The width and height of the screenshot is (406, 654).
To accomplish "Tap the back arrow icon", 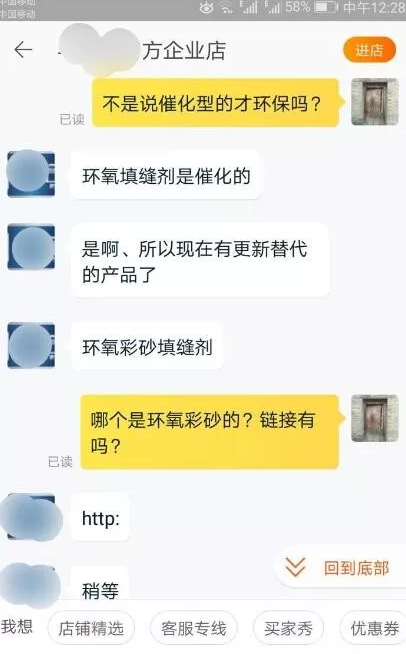I will point(23,50).
